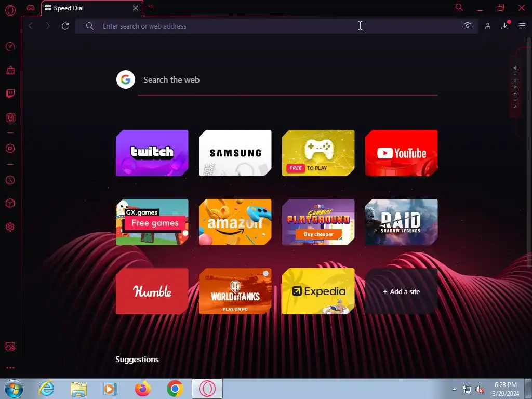Open picture icon near sidebar bottom

tap(10, 346)
